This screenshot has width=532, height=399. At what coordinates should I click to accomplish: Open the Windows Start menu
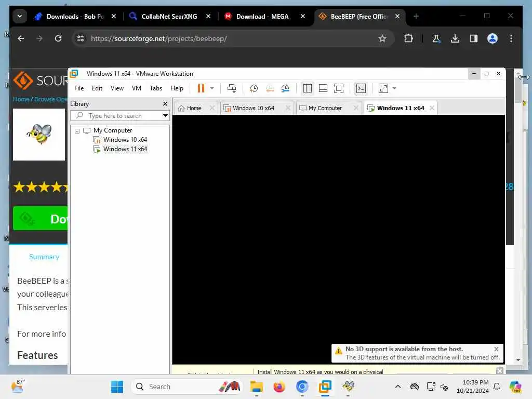pos(117,387)
